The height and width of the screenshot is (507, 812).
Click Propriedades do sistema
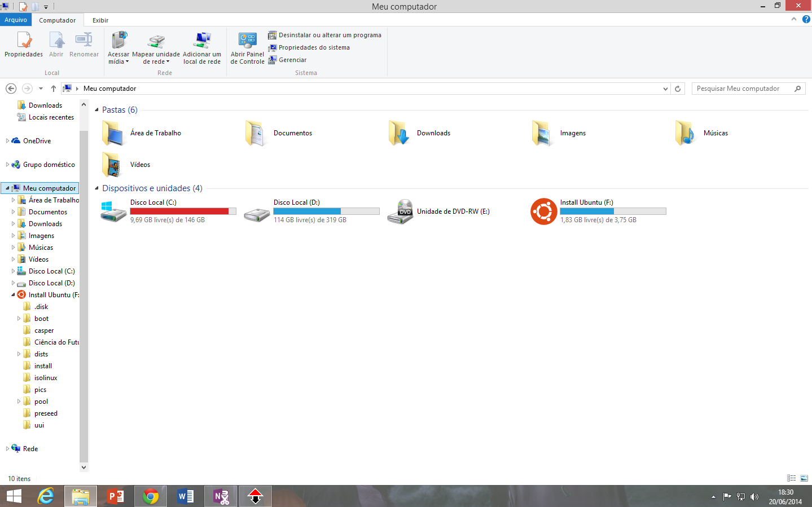314,47
